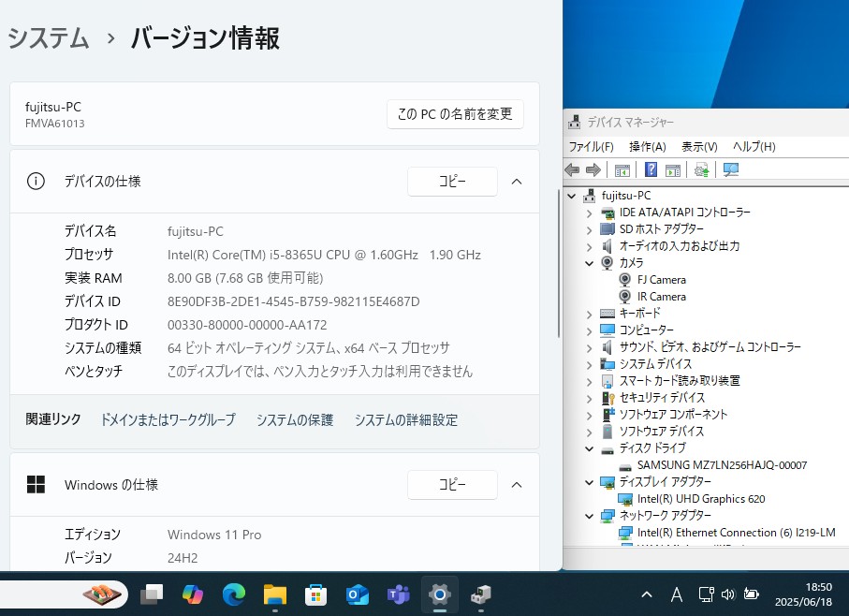Click the version value 24H2

click(183, 558)
